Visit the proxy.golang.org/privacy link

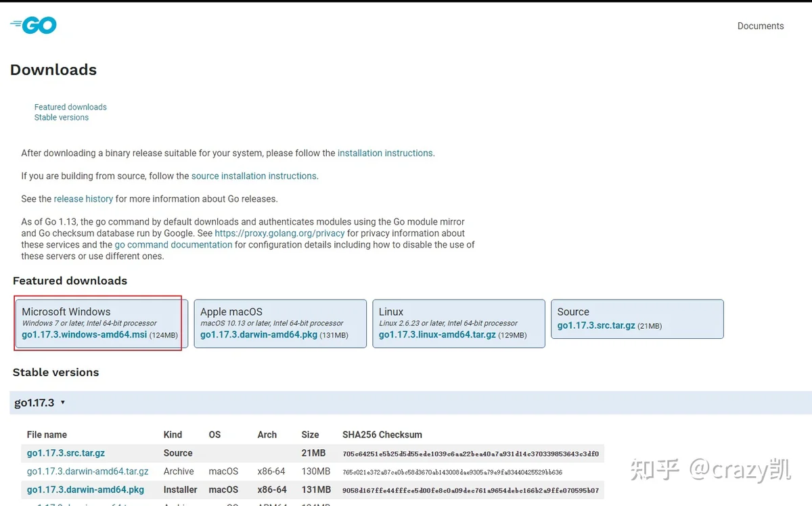279,233
